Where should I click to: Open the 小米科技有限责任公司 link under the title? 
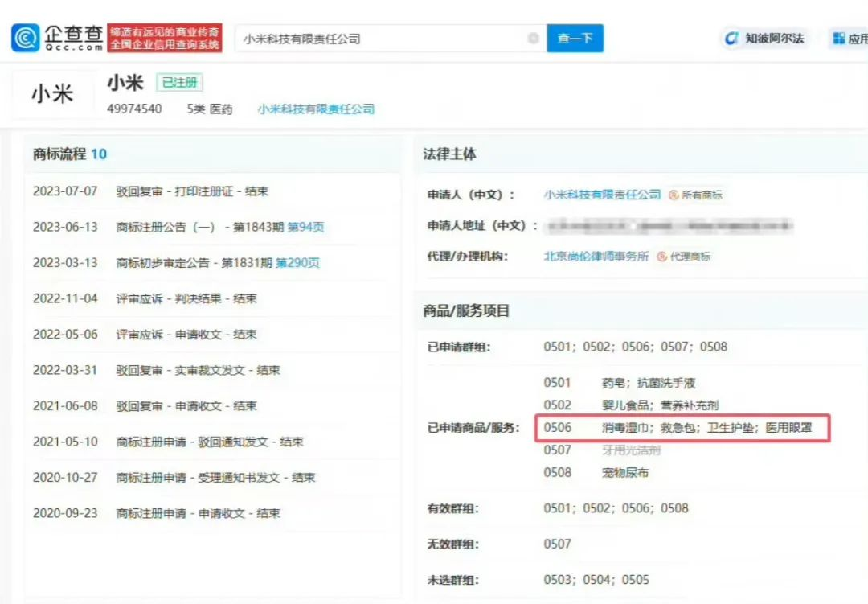(316, 109)
